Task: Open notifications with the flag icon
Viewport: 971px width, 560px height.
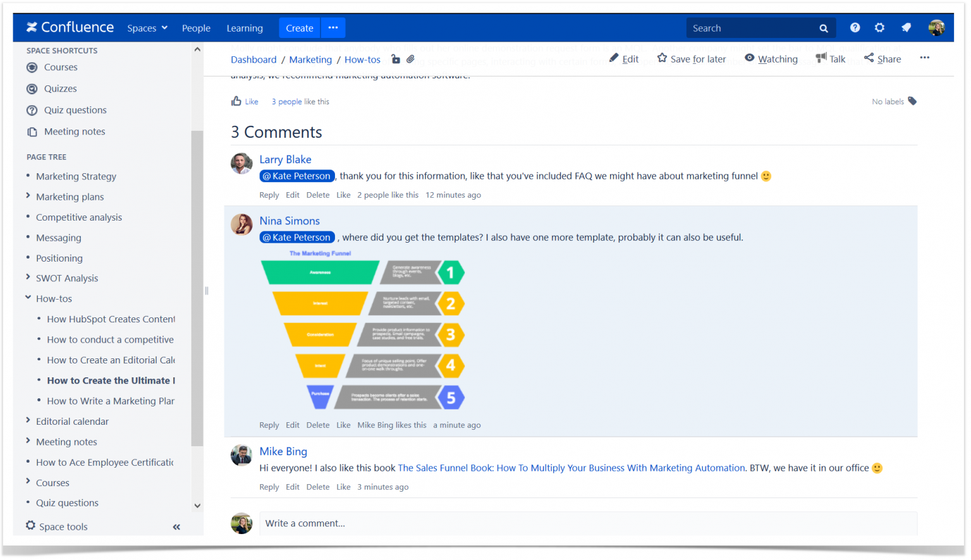Action: click(906, 27)
